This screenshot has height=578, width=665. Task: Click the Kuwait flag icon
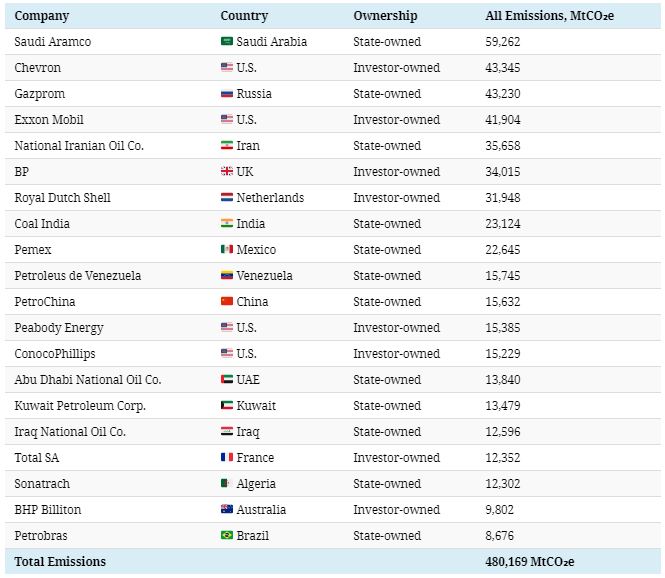coord(227,405)
